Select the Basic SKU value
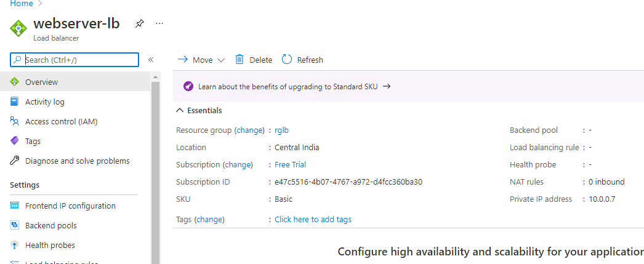 click(x=283, y=199)
